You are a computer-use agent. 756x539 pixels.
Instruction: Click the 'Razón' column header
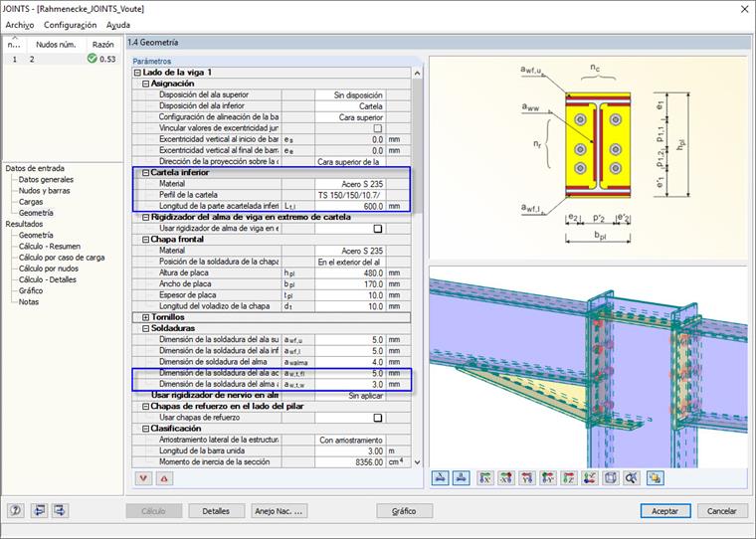103,45
